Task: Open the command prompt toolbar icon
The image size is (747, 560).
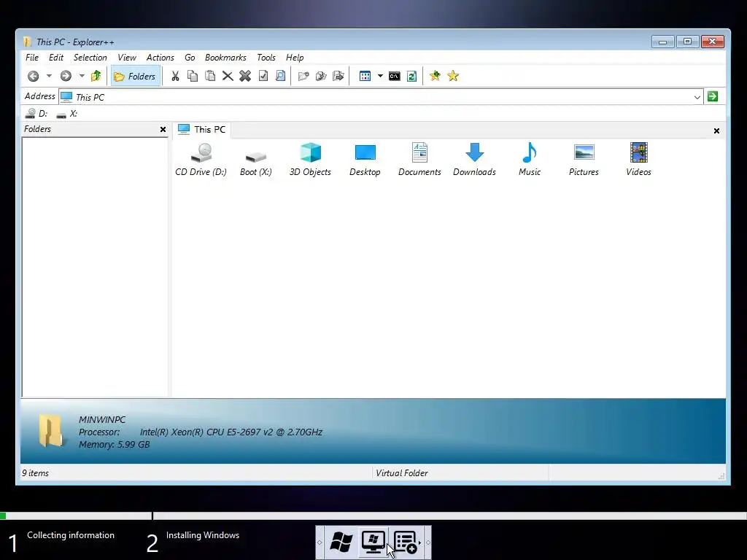Action: click(395, 76)
